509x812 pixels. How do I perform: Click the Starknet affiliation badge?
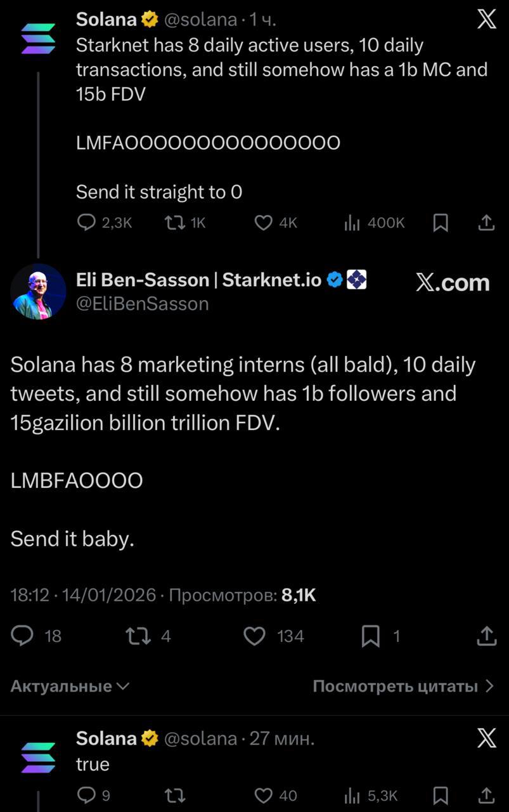358,280
